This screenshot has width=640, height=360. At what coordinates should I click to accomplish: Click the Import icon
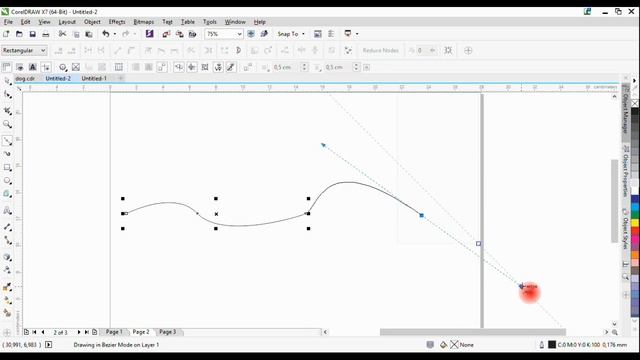(x=167, y=34)
